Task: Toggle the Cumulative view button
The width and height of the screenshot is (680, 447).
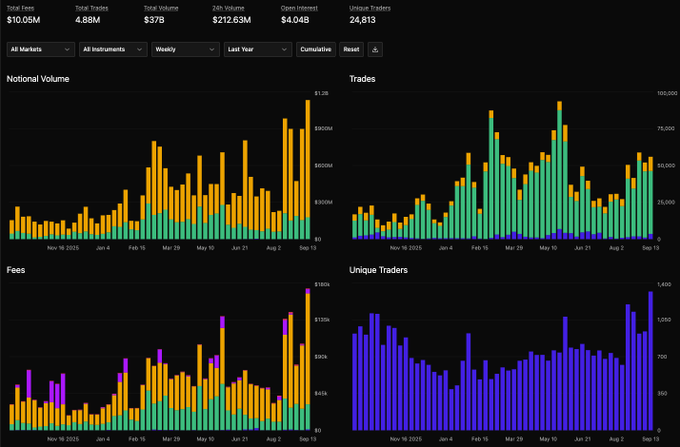Action: click(316, 49)
